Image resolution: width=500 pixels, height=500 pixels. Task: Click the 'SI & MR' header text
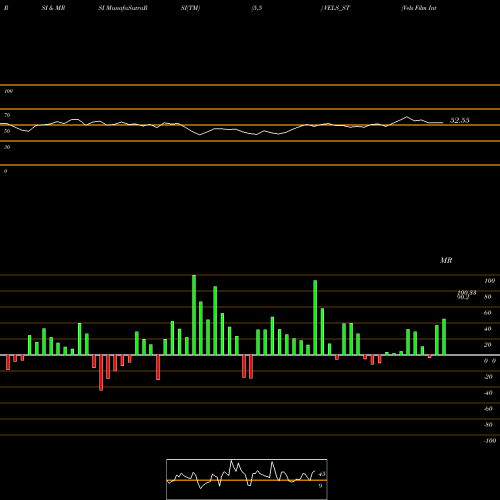53,8
